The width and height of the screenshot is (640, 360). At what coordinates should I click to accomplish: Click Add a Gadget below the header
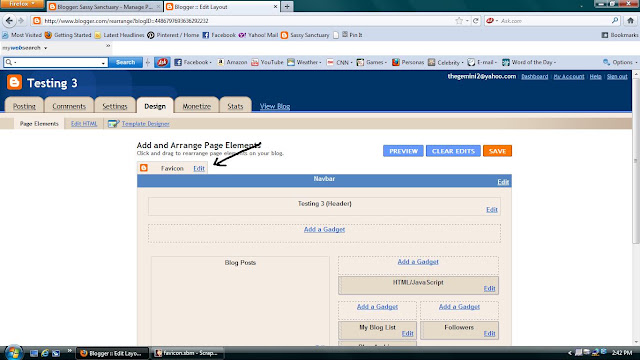(x=324, y=229)
